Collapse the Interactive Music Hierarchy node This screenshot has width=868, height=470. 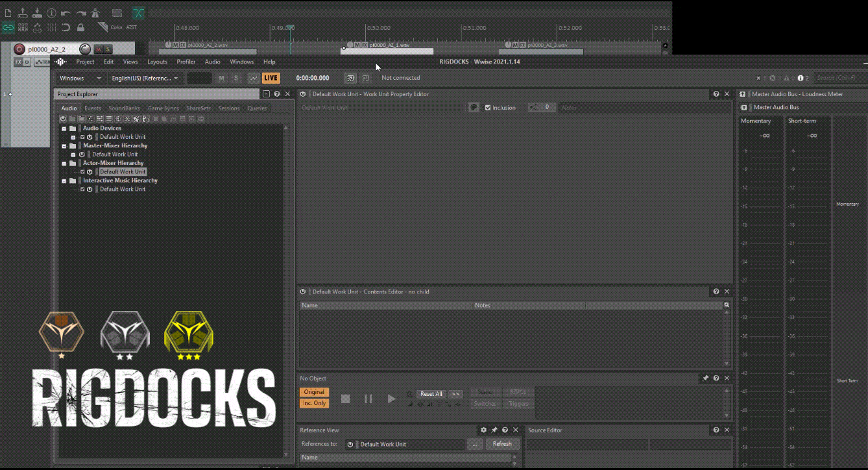click(64, 181)
